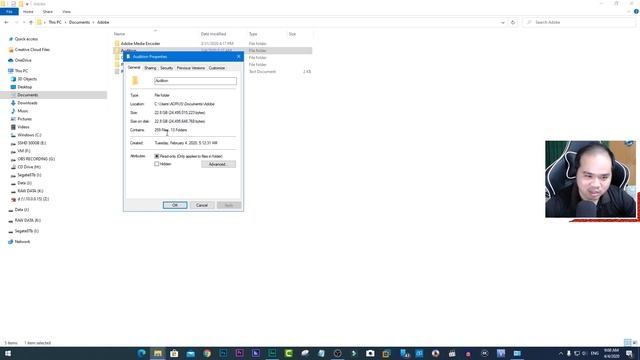Switch to the Security tab

coord(167,68)
